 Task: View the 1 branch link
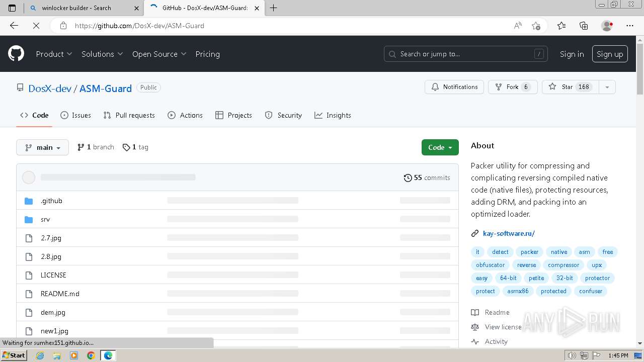96,147
